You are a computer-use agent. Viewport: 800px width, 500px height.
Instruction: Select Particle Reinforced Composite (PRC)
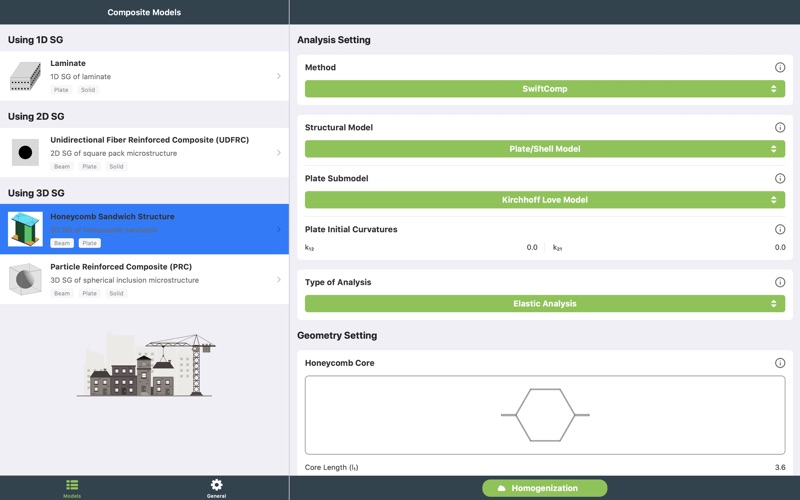144,279
